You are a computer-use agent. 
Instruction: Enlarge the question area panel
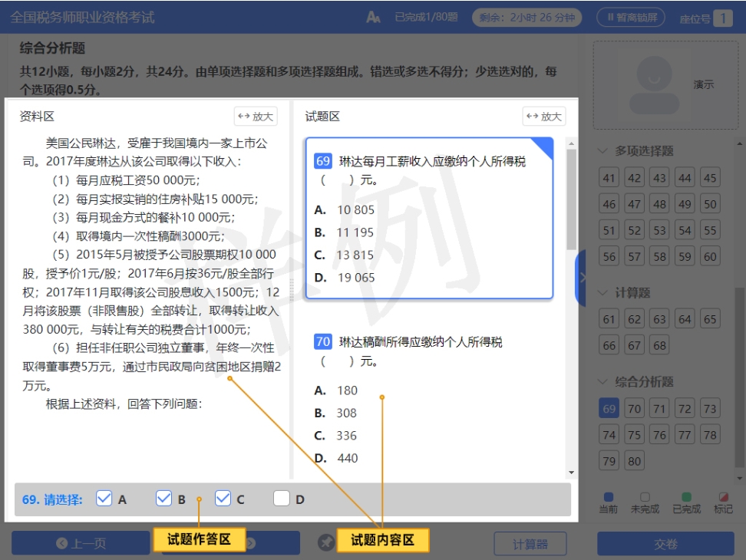point(543,117)
